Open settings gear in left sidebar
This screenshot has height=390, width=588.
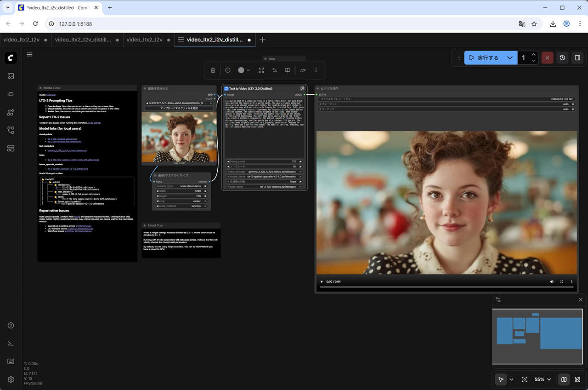[x=11, y=379]
